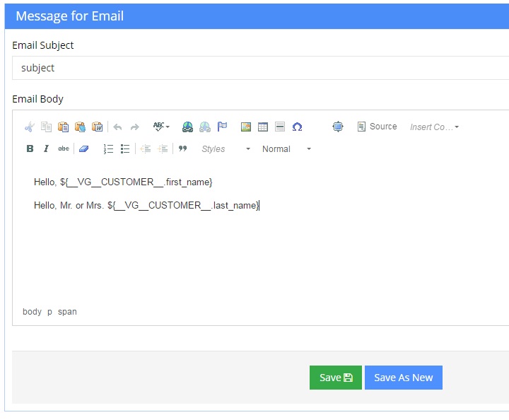509x420 pixels.
Task: Maximize the editor using the toolbar icon
Action: (x=338, y=127)
